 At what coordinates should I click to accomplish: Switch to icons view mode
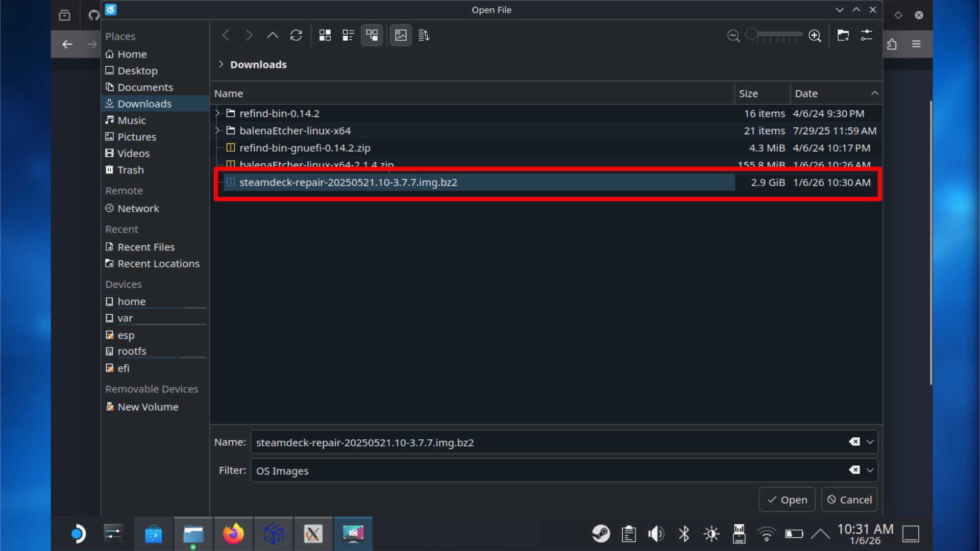coord(325,35)
